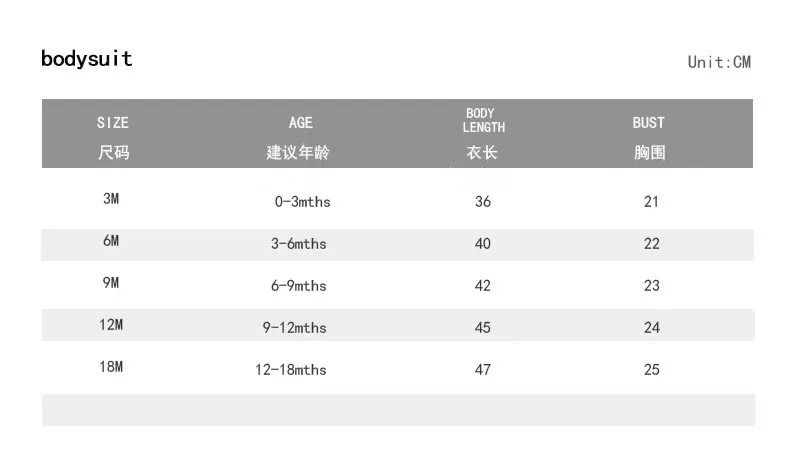Click the 3-6mths age cell
800x452 pixels.
(x=298, y=244)
